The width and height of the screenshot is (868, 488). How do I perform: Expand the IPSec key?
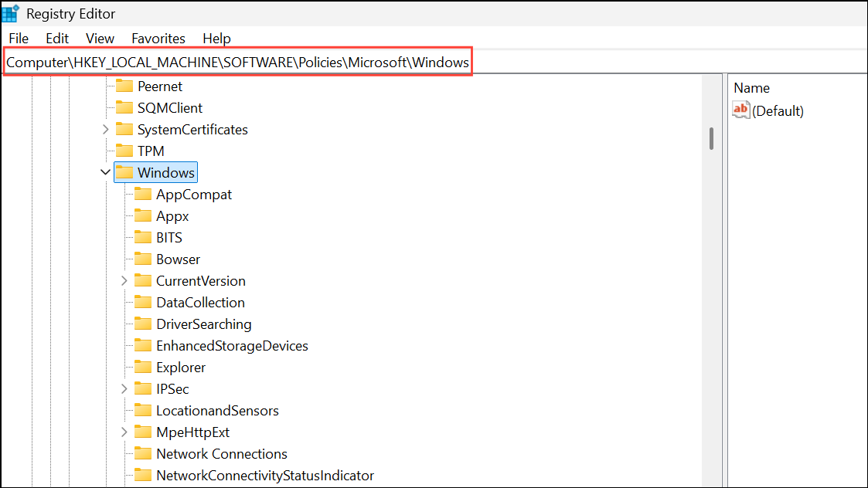(124, 388)
